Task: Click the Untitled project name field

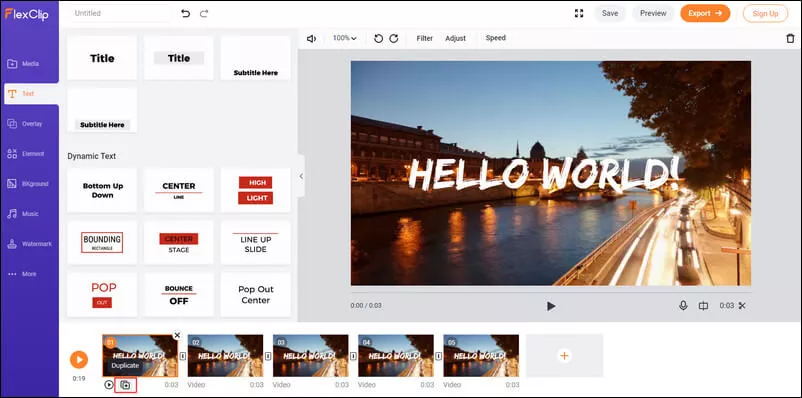Action: coord(119,13)
